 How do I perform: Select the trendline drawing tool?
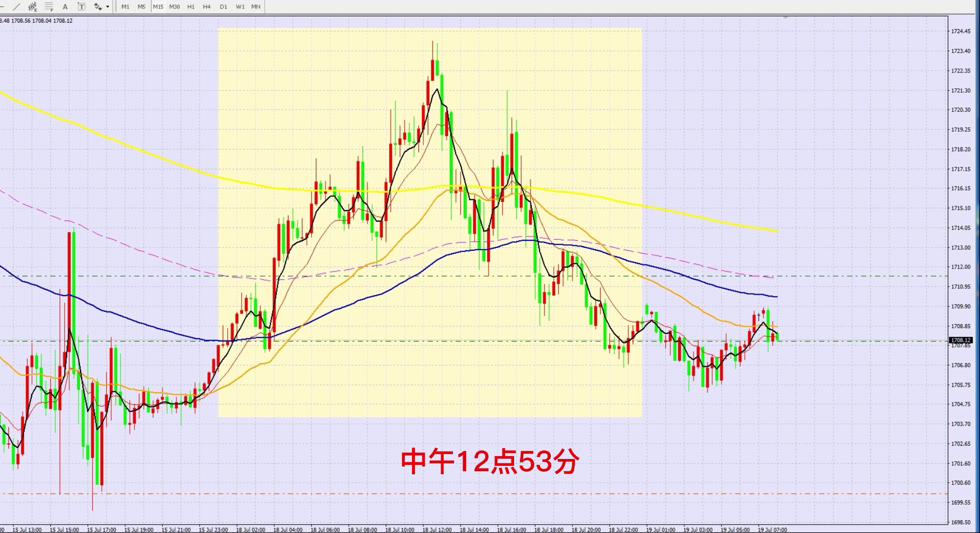[x=16, y=7]
